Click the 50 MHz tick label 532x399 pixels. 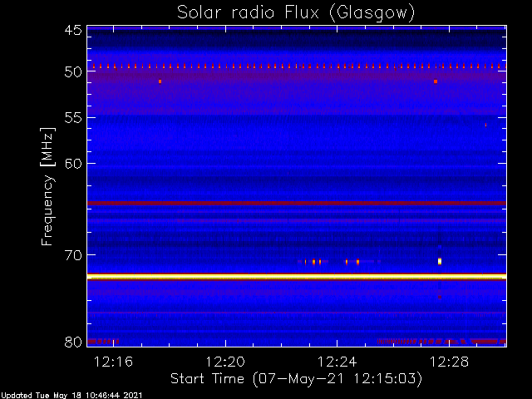click(73, 71)
